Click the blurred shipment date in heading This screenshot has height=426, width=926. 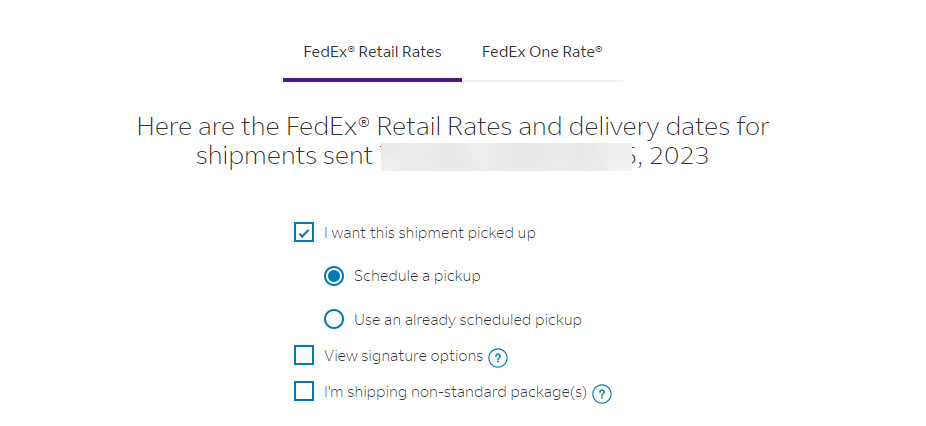(505, 157)
